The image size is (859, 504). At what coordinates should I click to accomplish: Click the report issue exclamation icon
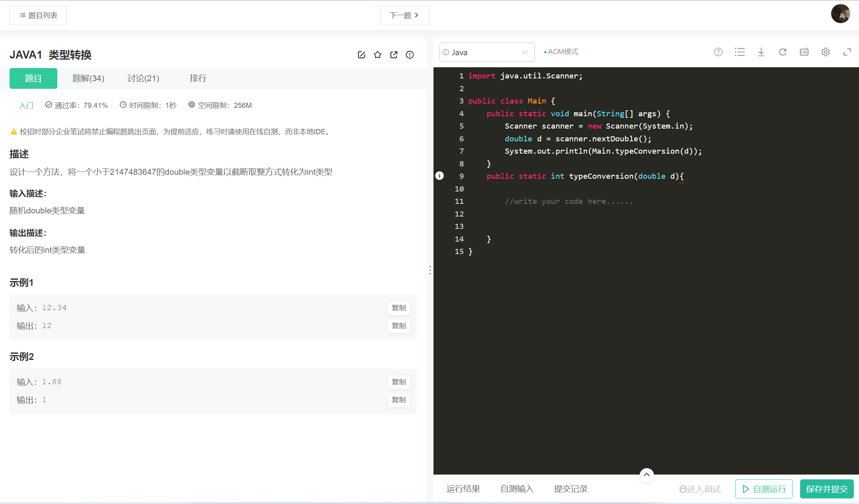(x=410, y=55)
